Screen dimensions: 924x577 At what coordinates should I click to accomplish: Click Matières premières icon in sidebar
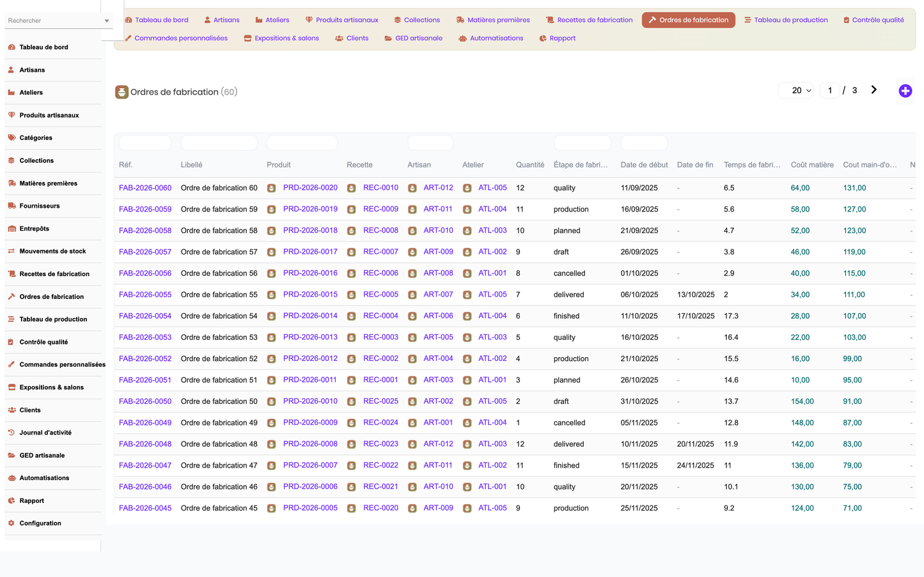(12, 183)
